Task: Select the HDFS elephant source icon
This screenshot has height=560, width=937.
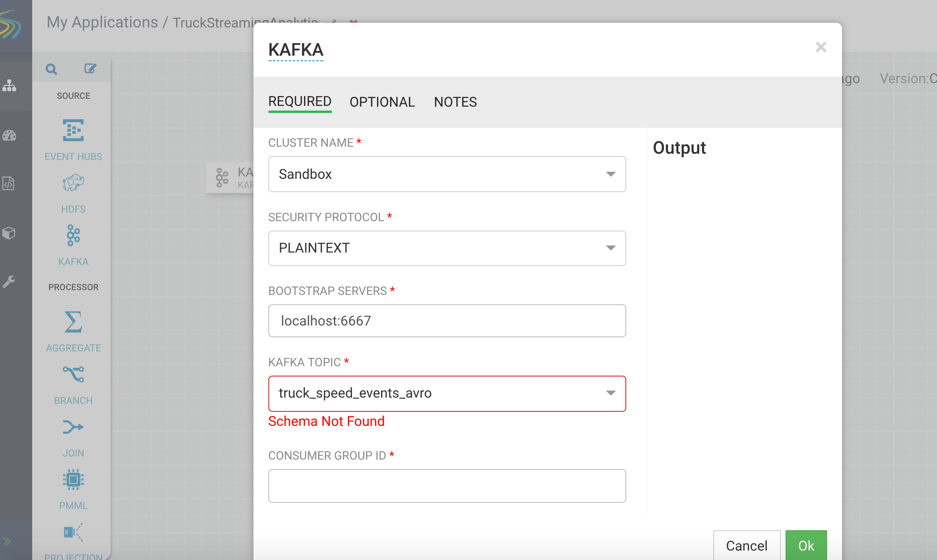Action: [x=73, y=183]
